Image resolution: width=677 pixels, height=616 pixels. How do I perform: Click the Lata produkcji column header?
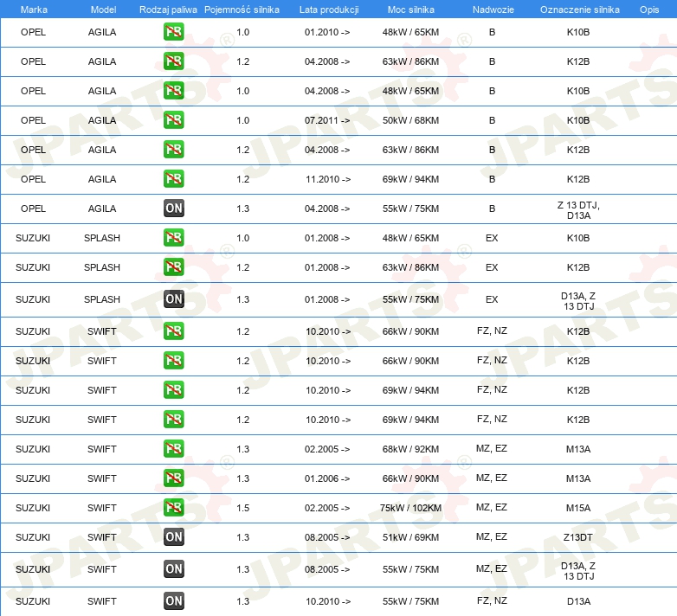coord(329,10)
